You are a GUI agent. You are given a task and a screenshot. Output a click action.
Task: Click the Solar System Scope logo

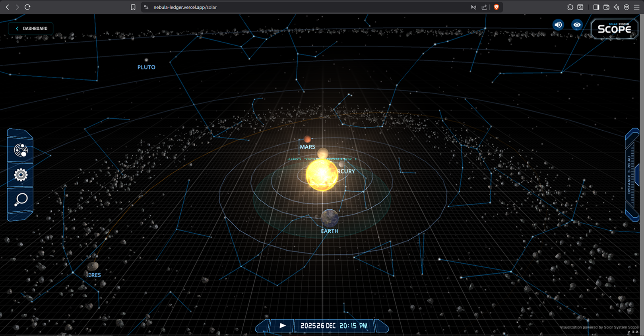point(614,29)
